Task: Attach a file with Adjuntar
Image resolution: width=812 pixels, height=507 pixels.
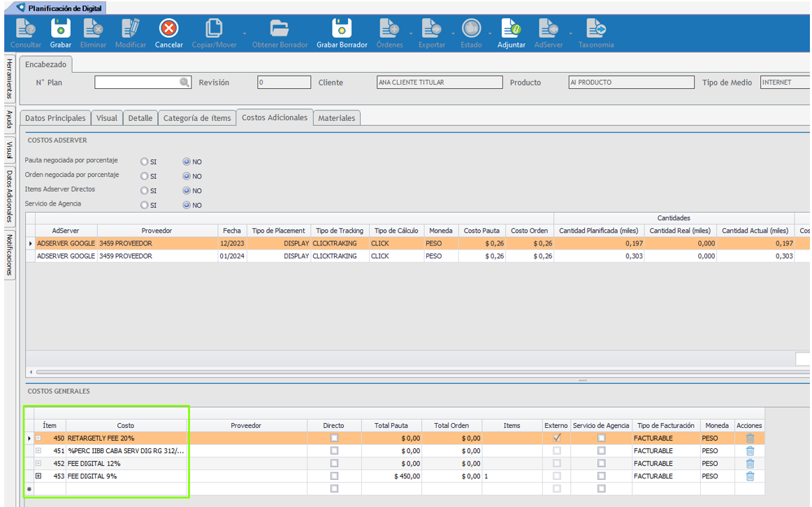Action: click(x=511, y=29)
